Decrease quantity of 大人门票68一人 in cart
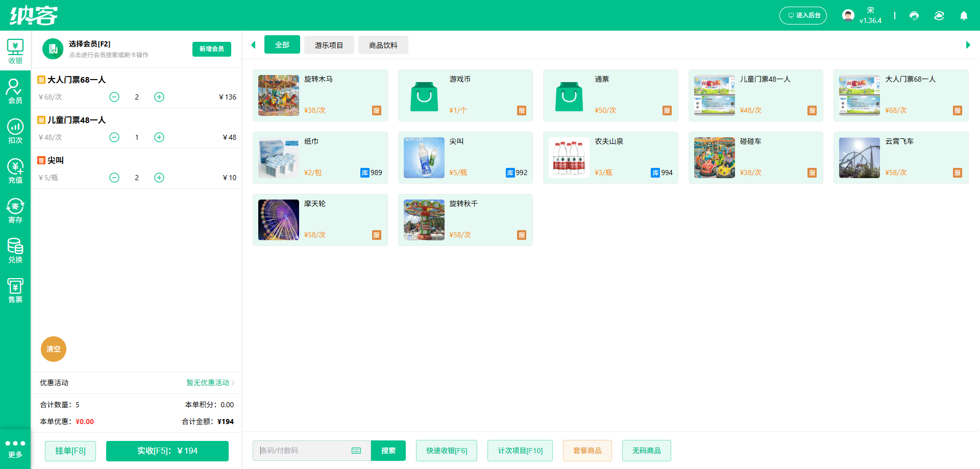980x469 pixels. point(114,97)
